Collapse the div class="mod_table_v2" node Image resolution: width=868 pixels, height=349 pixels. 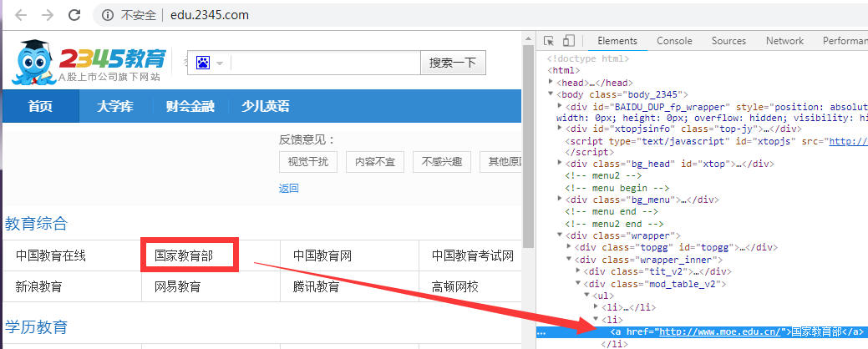[x=578, y=283]
